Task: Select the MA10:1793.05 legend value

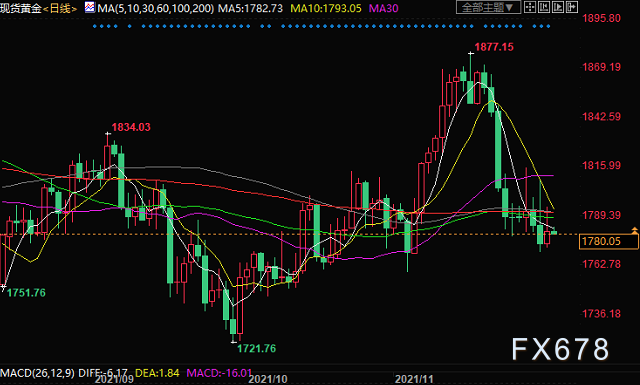Action: click(x=326, y=8)
